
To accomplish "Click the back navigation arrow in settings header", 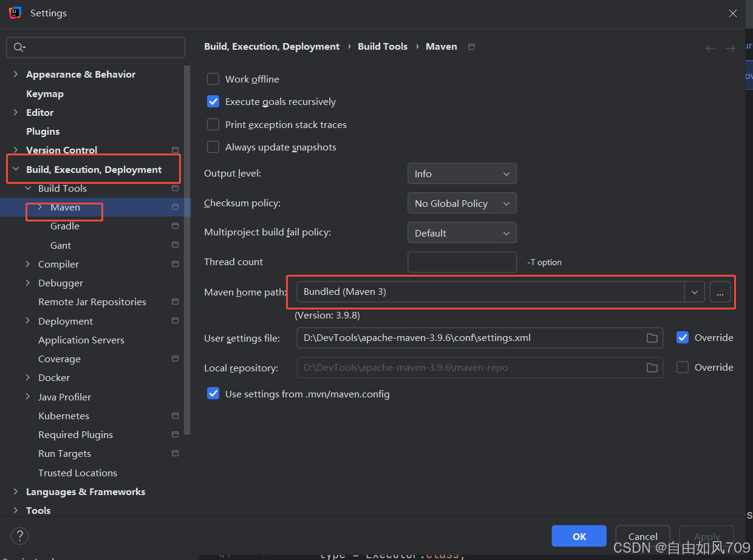I will pos(710,49).
